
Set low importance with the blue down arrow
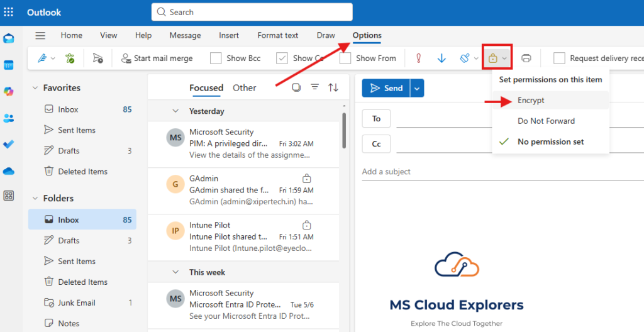pos(441,58)
